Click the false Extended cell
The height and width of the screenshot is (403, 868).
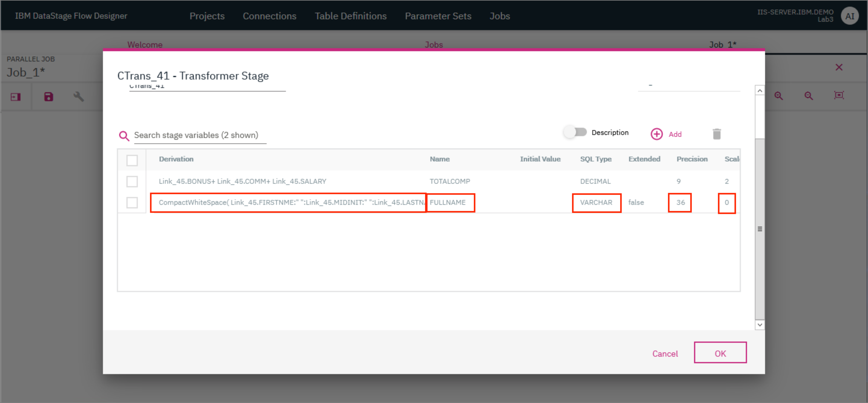click(x=636, y=203)
